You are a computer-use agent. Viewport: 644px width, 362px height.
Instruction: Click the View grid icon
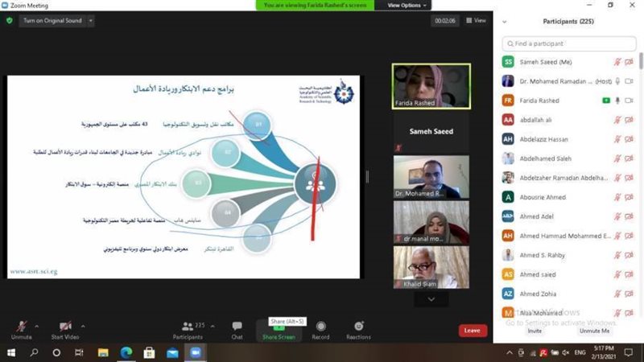click(x=469, y=21)
